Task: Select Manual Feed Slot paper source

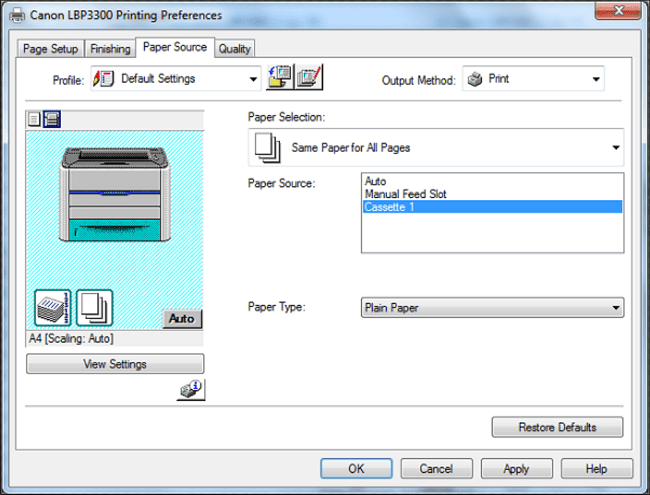Action: click(492, 194)
